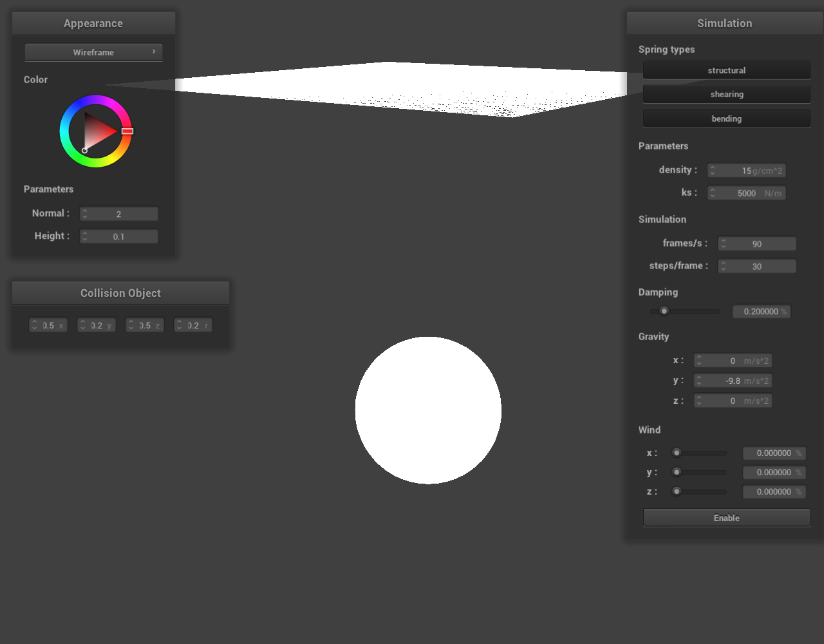Open the Wireframe shader dropdown

pyautogui.click(x=93, y=52)
